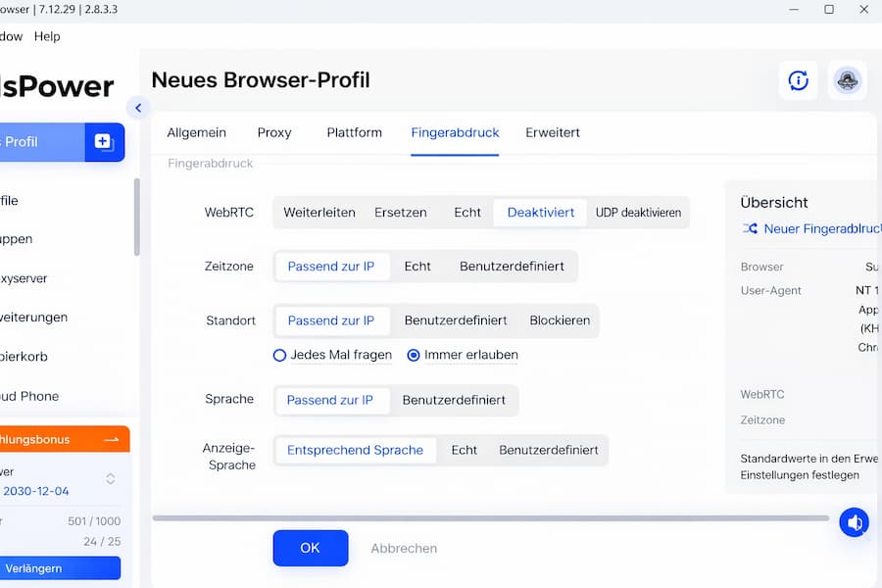This screenshot has width=882, height=588.
Task: Click the horizontal scrollbar above OK
Action: (490, 517)
